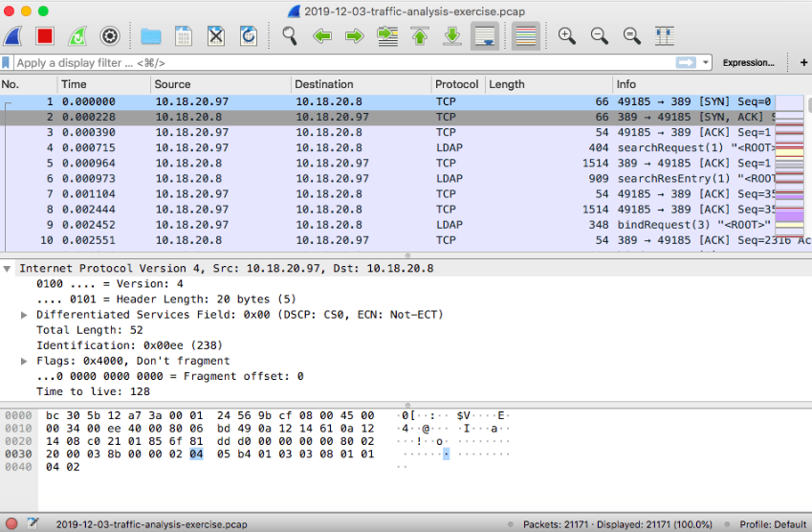Select Header Length: 20 bytes field

(x=165, y=299)
